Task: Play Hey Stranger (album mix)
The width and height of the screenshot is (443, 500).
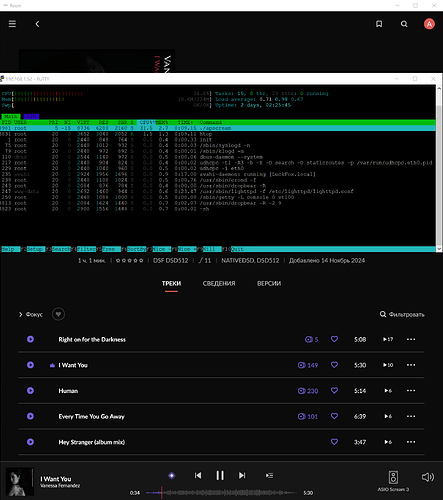Action: click(30, 442)
